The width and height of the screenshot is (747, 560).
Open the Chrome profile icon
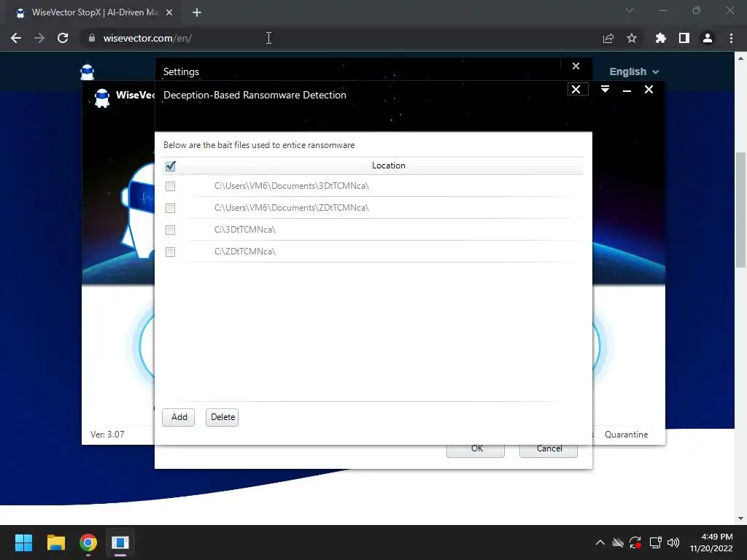708,38
